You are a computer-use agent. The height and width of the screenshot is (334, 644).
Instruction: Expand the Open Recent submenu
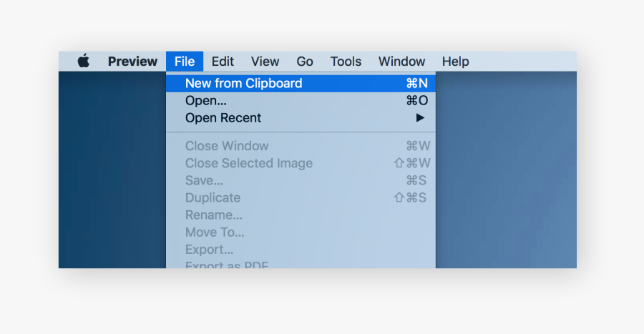click(301, 118)
